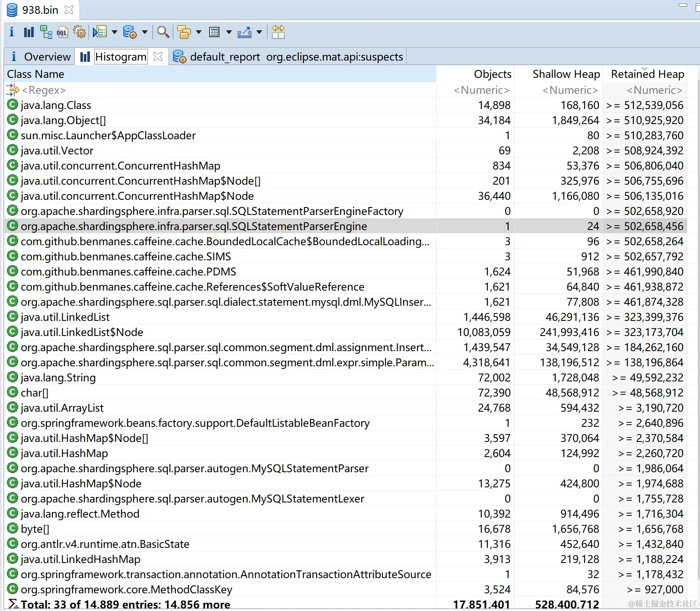Select the AnnotationTransactionAttributeSource row
This screenshot has height=611, width=700.
point(346,574)
